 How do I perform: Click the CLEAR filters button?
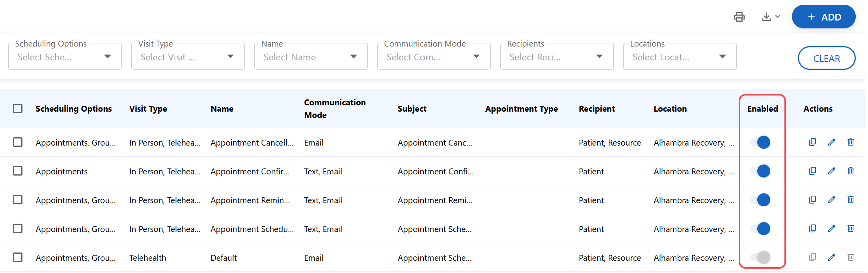tap(826, 58)
